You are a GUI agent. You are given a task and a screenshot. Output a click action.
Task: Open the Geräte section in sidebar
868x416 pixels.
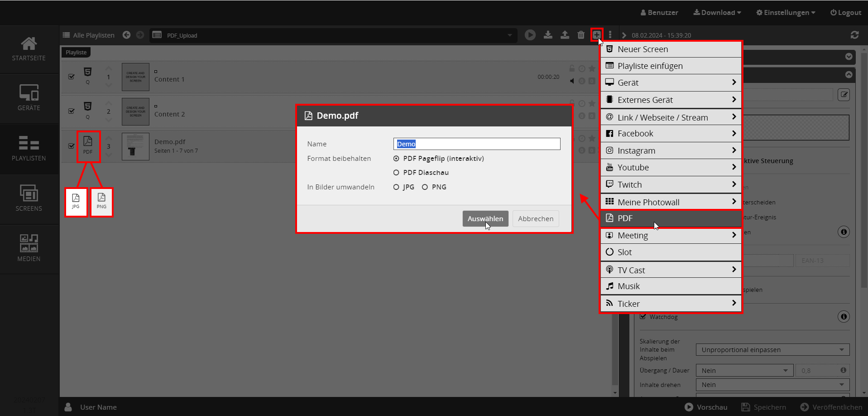29,98
